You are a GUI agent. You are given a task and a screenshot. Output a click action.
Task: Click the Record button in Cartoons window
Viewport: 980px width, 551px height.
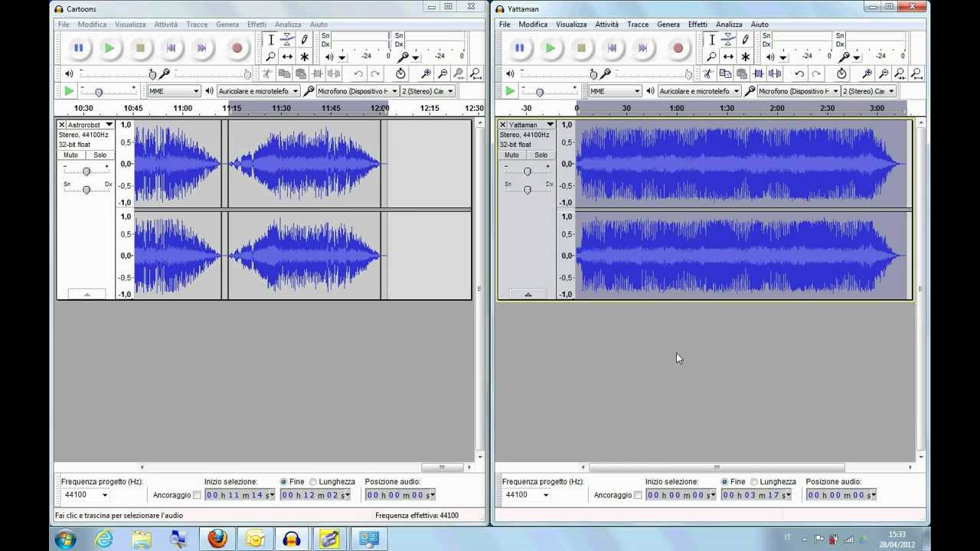(237, 47)
